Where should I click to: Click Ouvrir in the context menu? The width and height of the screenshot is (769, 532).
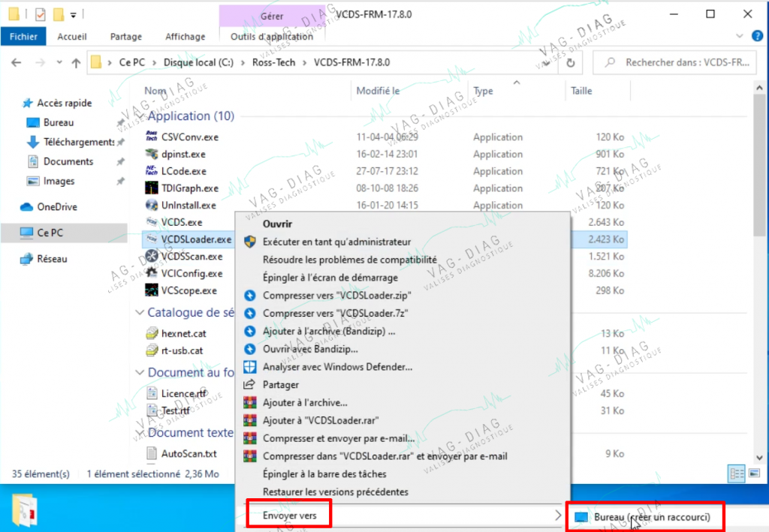(x=278, y=224)
